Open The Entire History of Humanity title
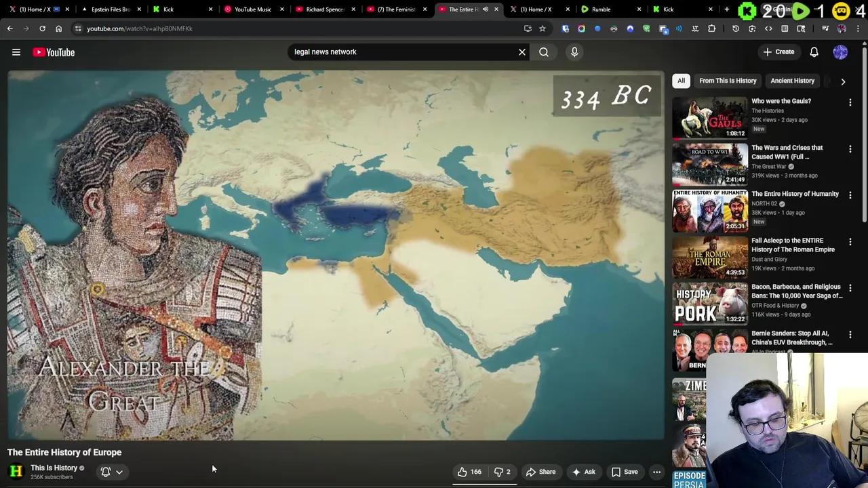Viewport: 868px width, 488px height. coord(795,194)
